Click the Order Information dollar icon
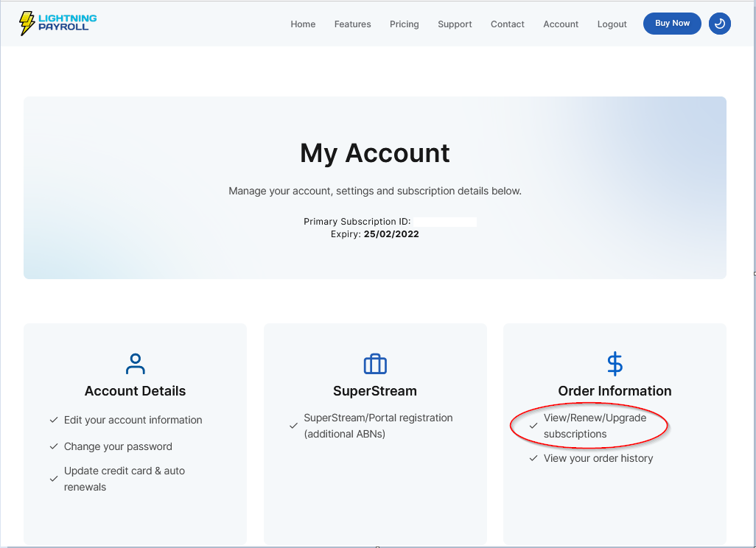The height and width of the screenshot is (548, 756). [x=615, y=364]
